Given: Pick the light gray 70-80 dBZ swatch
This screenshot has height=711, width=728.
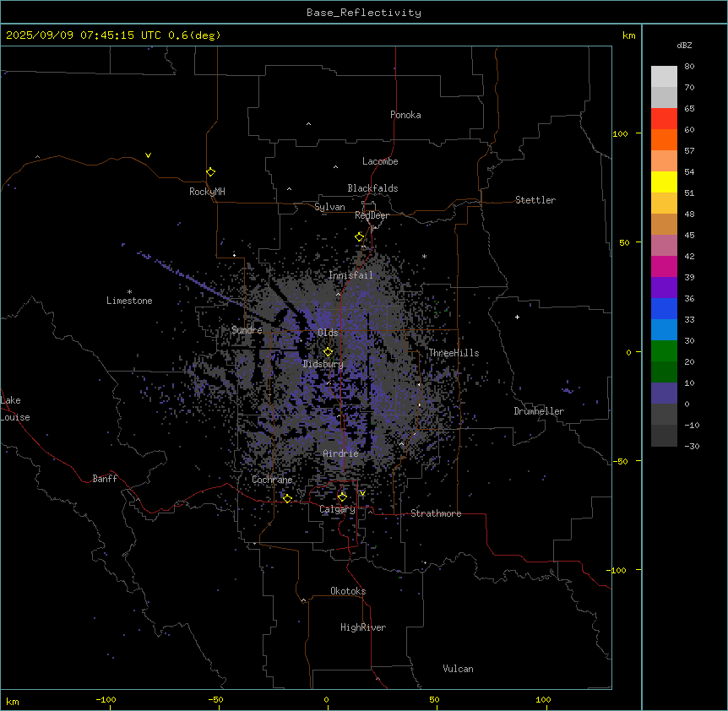Looking at the screenshot, I should (664, 77).
